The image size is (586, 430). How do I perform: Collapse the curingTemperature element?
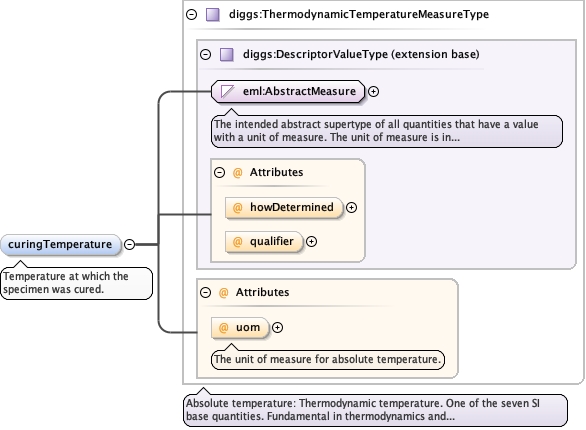[x=129, y=244]
